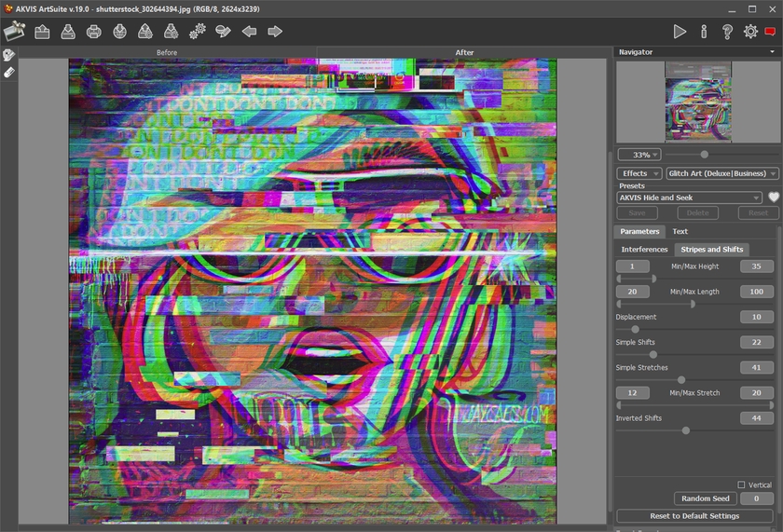Image resolution: width=783 pixels, height=532 pixels.
Task: Click the Print image icon
Action: click(94, 32)
